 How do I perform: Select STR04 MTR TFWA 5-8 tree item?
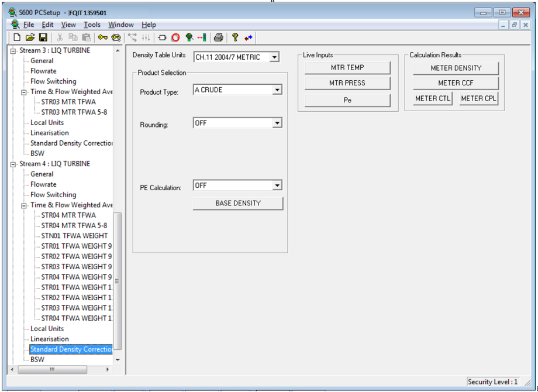(74, 225)
